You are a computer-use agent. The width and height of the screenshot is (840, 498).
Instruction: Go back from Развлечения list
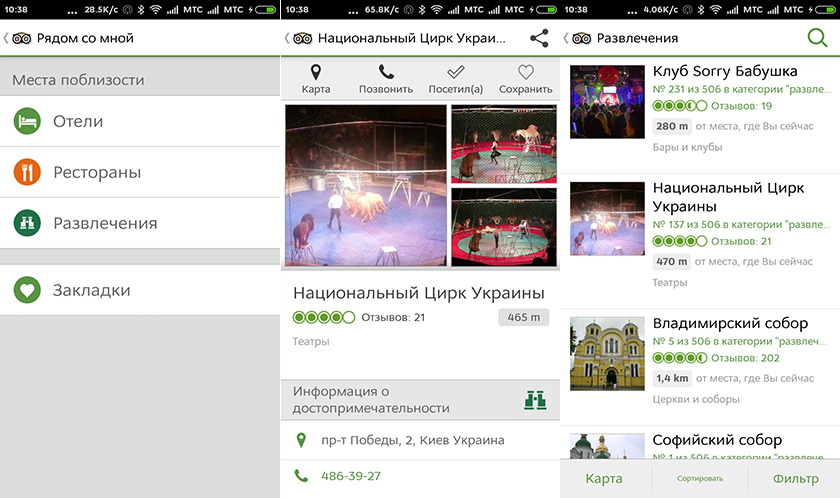tap(566, 38)
